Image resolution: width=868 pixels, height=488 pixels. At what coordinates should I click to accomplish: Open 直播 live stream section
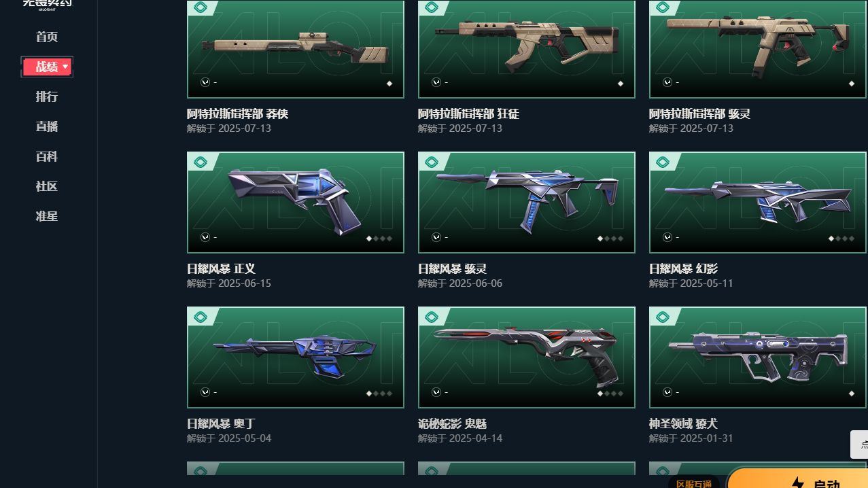(x=47, y=126)
